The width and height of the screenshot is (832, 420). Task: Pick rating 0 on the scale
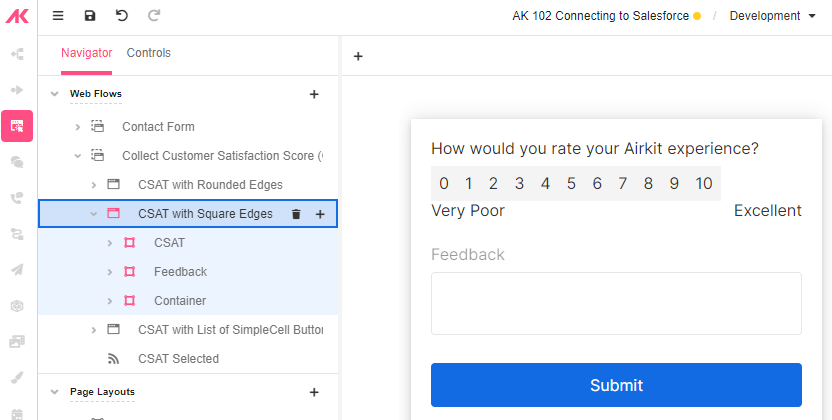point(444,183)
